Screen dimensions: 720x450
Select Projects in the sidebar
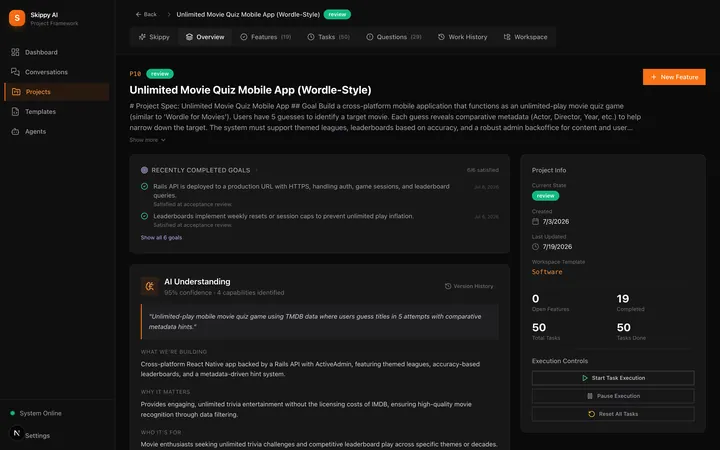(57, 92)
